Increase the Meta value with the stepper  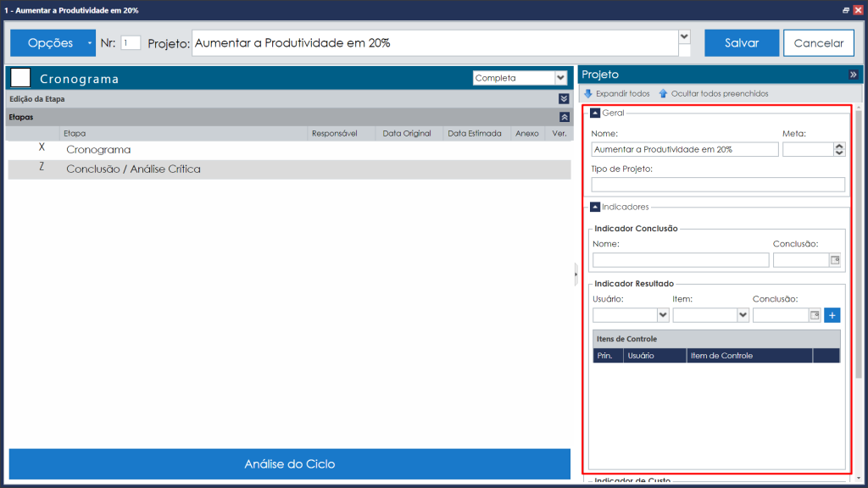(839, 146)
